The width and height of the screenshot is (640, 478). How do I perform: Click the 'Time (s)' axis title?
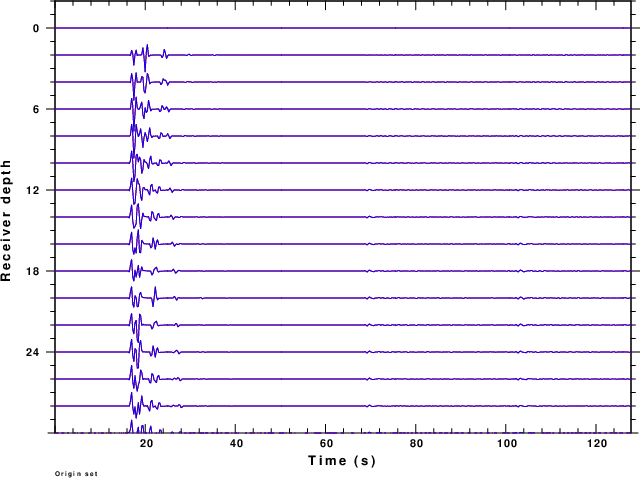[342, 461]
